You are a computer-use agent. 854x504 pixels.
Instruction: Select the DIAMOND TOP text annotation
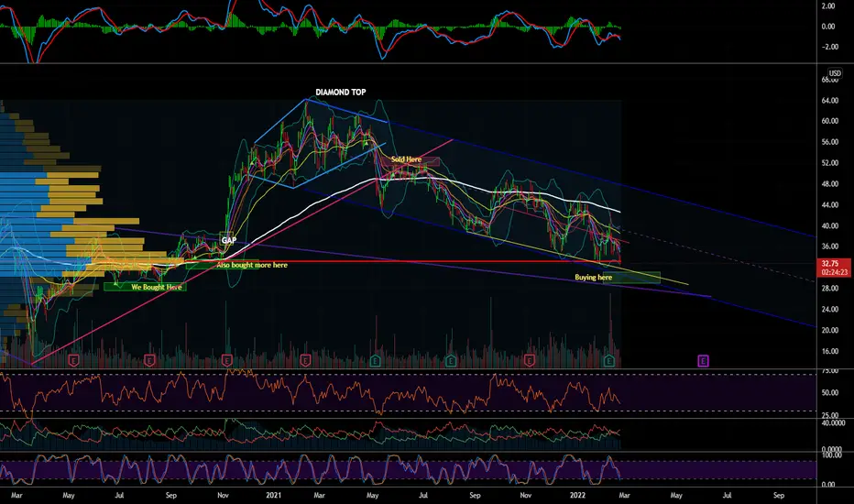pos(340,92)
